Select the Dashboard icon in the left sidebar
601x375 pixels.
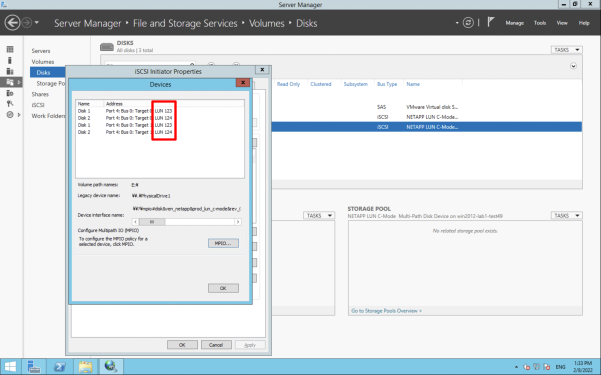pyautogui.click(x=10, y=49)
